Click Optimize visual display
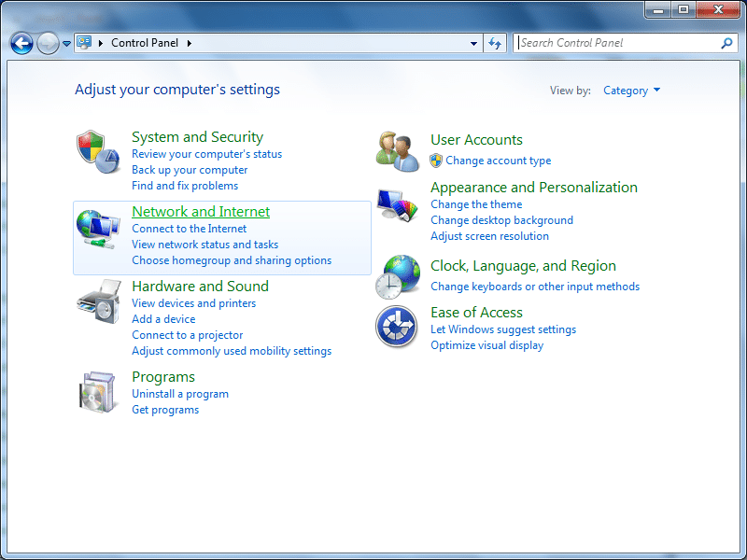The image size is (747, 560). pyautogui.click(x=486, y=345)
